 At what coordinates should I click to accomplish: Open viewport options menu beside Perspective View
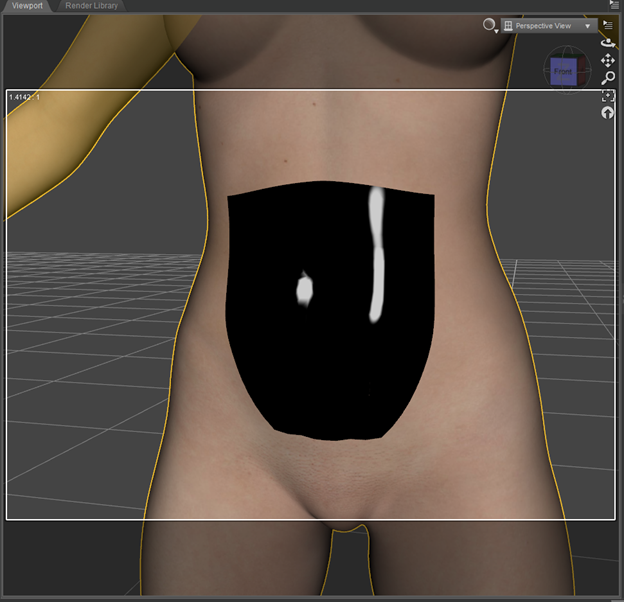(608, 25)
